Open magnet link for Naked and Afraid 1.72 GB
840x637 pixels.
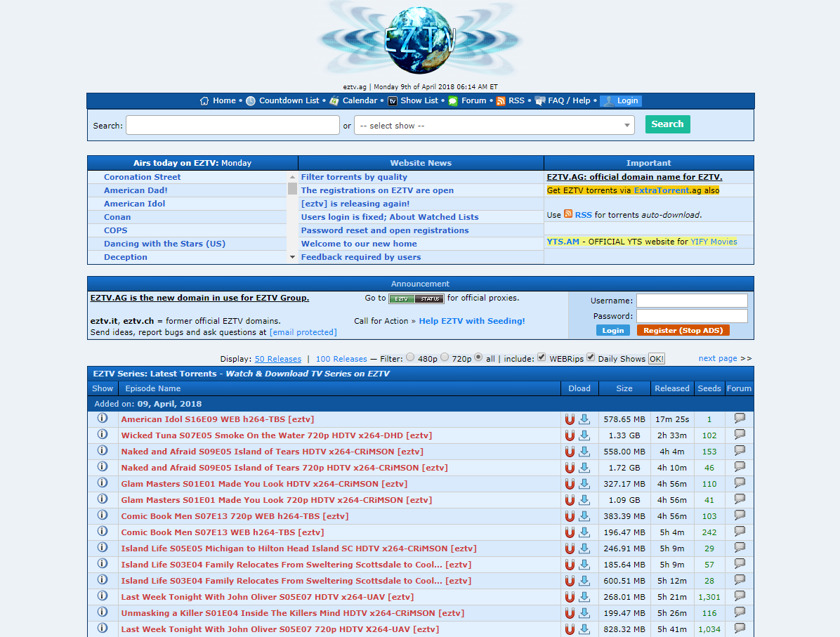tap(570, 468)
